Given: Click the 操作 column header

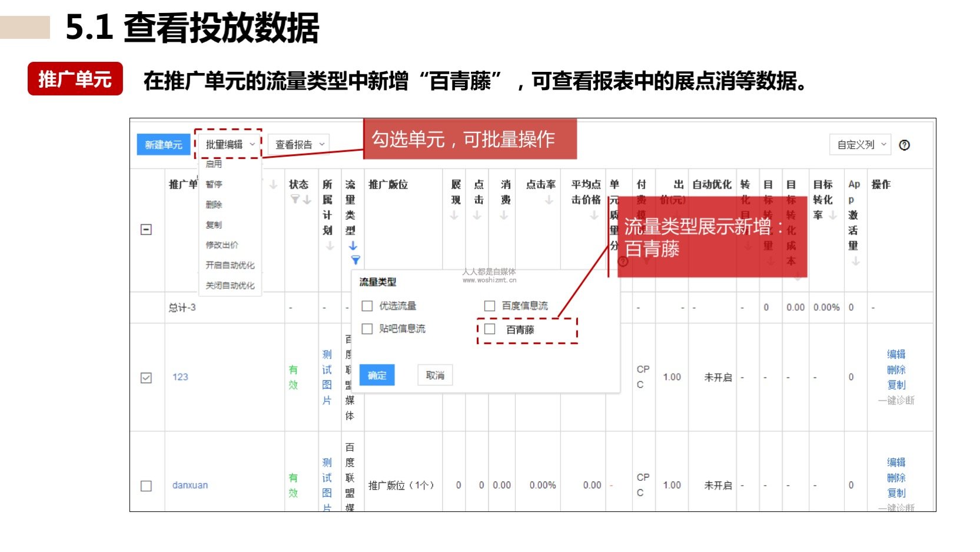Looking at the screenshot, I should (x=881, y=184).
